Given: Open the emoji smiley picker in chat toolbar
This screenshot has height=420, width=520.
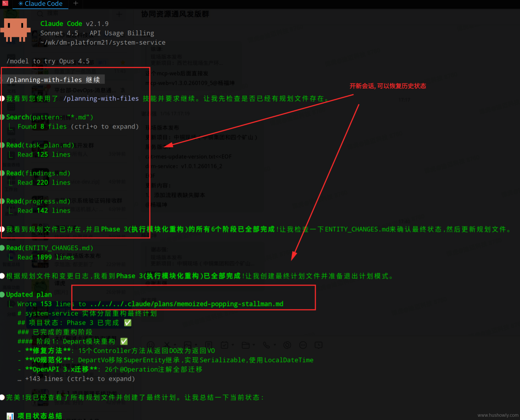Looking at the screenshot, I should [x=151, y=345].
